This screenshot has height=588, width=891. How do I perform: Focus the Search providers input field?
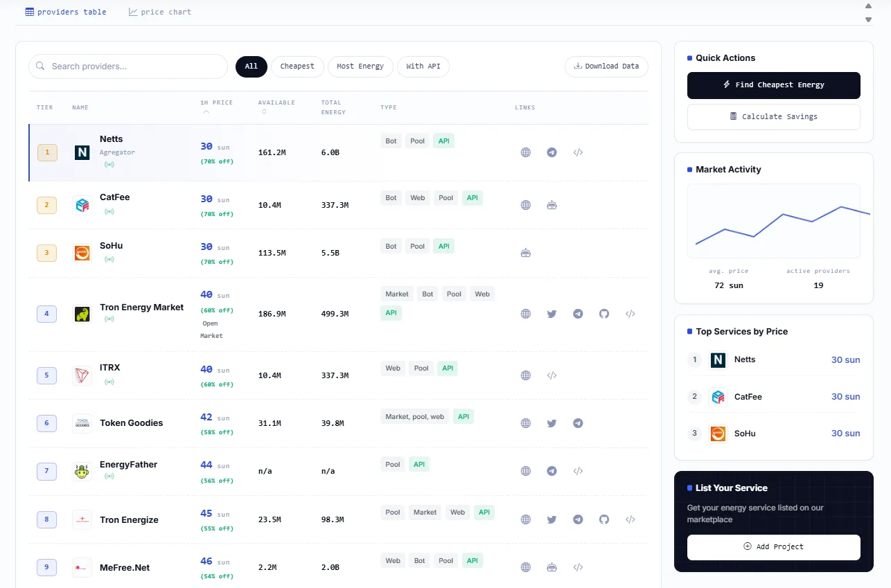[x=128, y=66]
